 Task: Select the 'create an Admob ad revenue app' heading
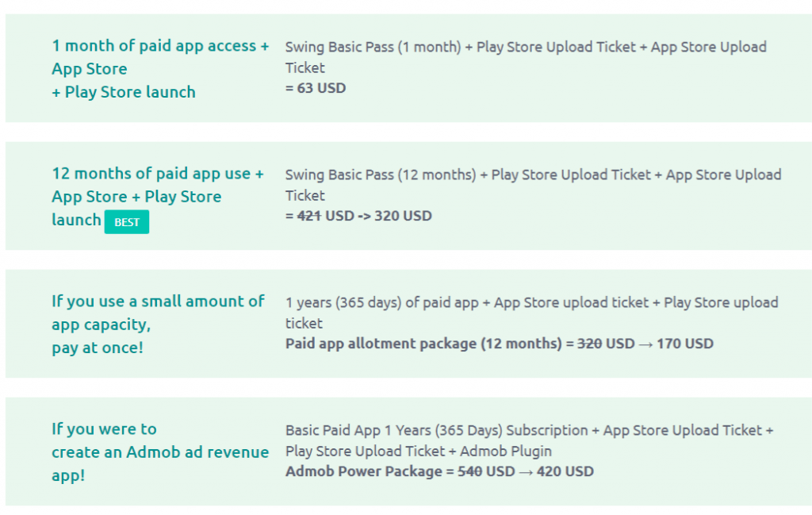pos(160,452)
